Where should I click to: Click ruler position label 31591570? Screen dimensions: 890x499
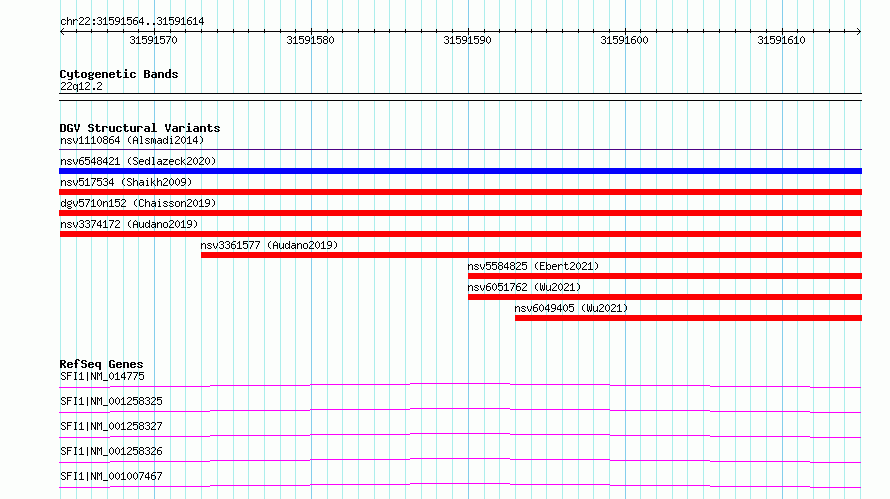coord(153,40)
